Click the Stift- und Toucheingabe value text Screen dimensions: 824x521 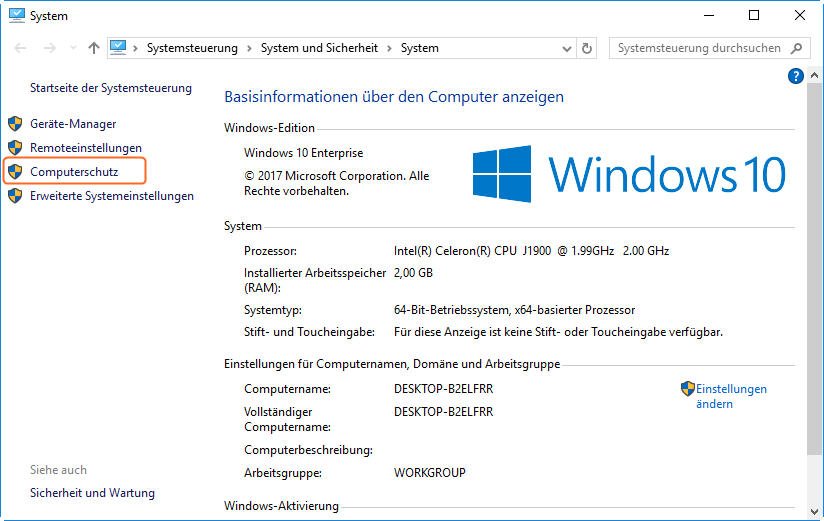coord(558,332)
